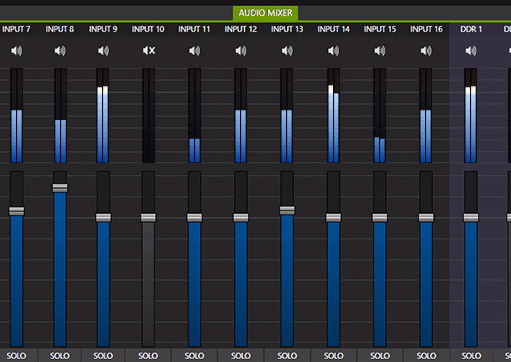Unmute the INPUT 10 muted speaker icon

[149, 51]
